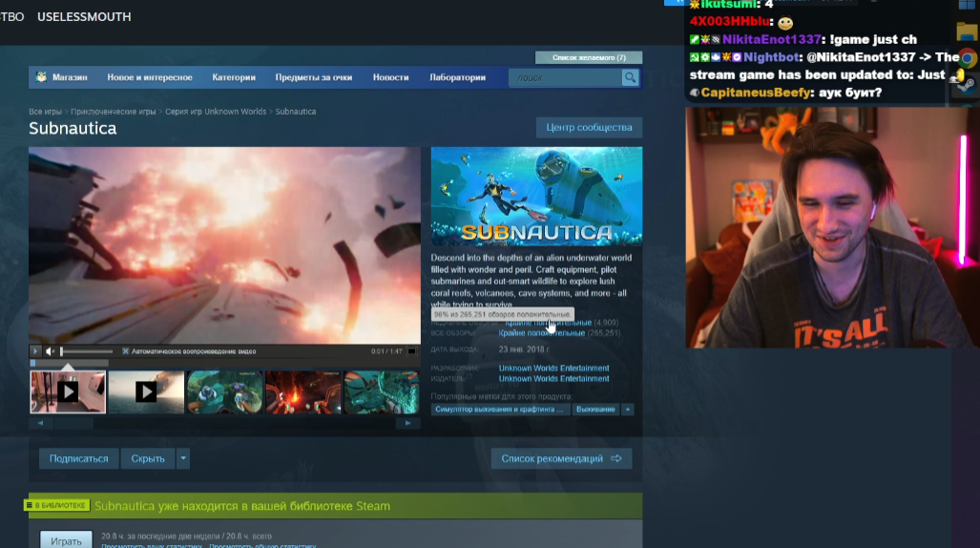Open File Explorer folder icon in taskbar
This screenshot has height=548, width=980.
pos(967,31)
